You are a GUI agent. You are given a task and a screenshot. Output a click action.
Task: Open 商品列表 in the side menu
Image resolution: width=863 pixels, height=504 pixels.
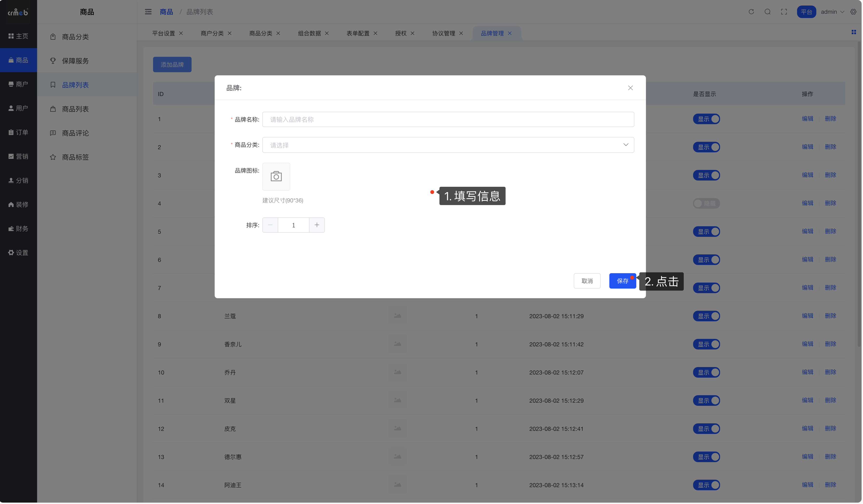coord(75,109)
